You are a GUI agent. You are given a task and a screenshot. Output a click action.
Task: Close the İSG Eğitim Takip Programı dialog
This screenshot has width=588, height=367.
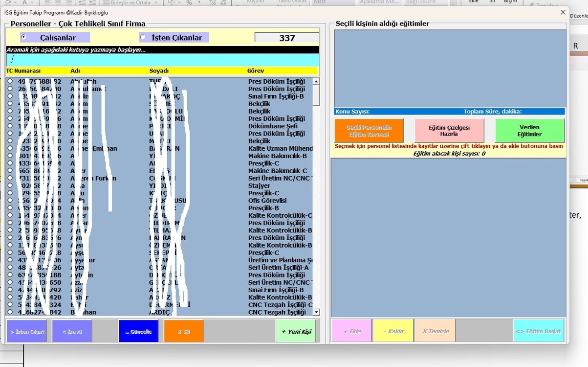pyautogui.click(x=563, y=12)
